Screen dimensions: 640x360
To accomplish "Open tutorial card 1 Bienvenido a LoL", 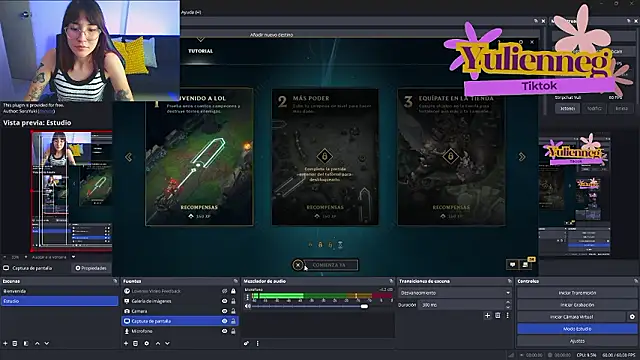I will coord(199,157).
